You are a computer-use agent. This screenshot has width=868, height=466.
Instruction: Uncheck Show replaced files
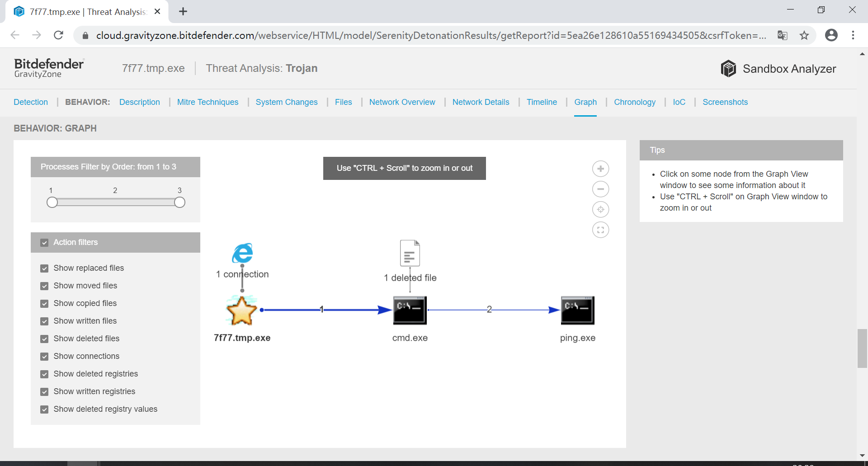[x=44, y=268]
